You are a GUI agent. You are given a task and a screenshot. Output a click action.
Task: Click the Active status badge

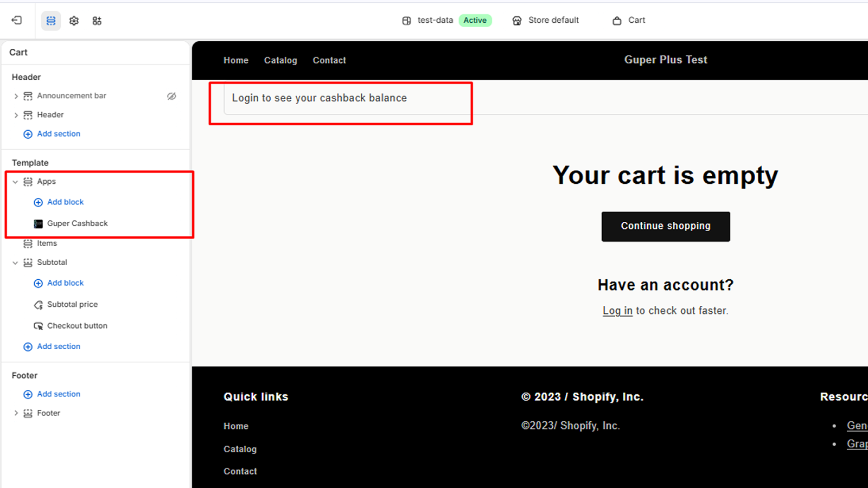point(475,21)
